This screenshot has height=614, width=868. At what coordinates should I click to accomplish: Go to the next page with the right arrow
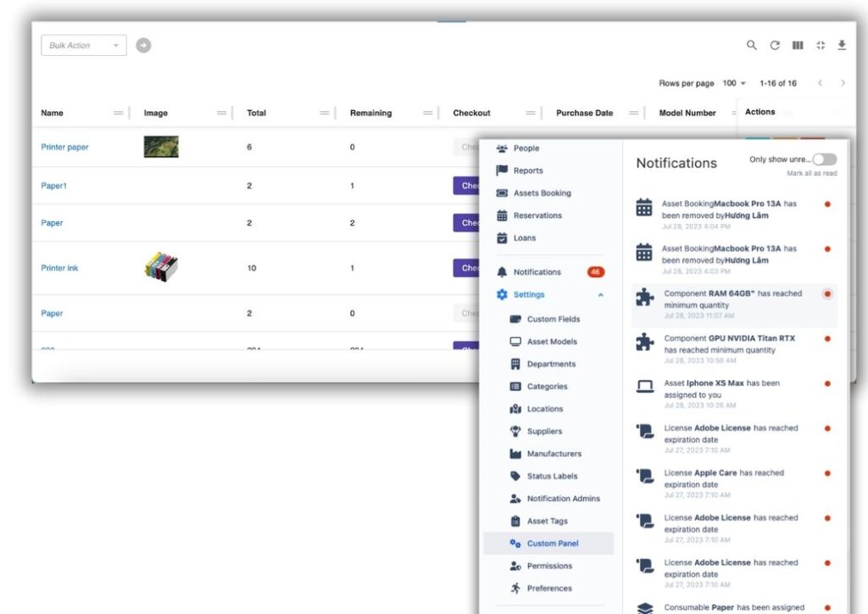(842, 83)
